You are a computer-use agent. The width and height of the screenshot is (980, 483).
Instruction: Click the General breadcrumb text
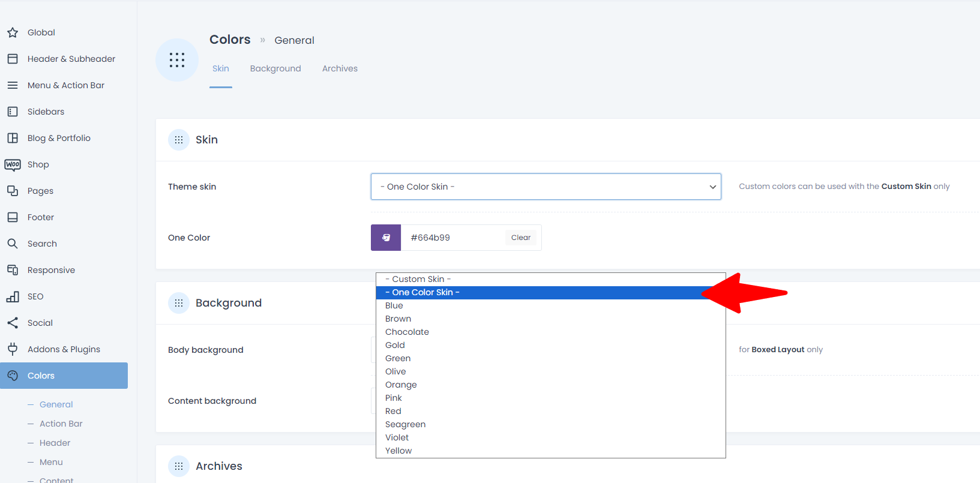(x=294, y=40)
